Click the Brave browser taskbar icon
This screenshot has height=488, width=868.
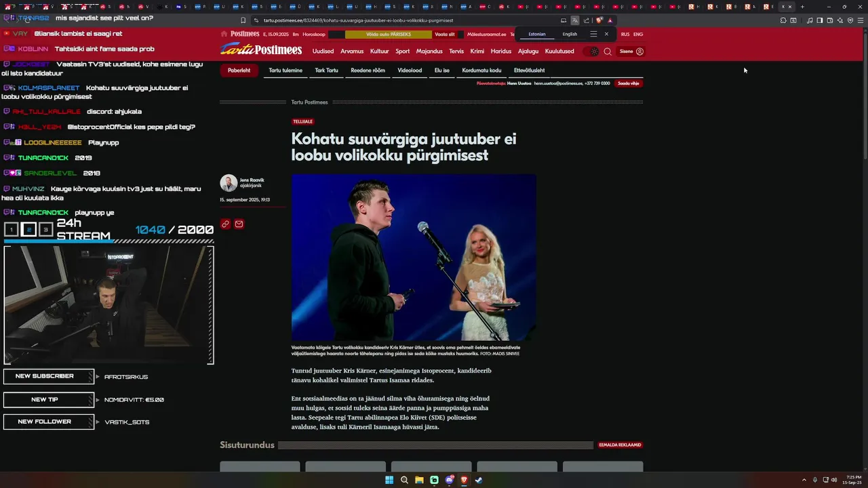(464, 480)
